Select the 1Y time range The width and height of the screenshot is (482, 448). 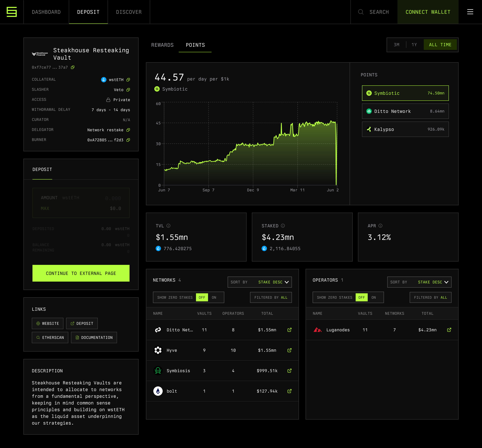[x=414, y=45]
